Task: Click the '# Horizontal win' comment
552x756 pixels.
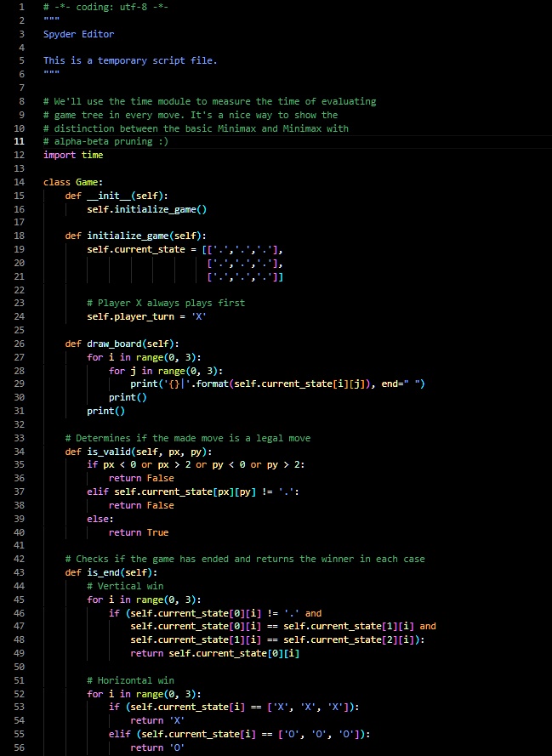Action: 130,681
